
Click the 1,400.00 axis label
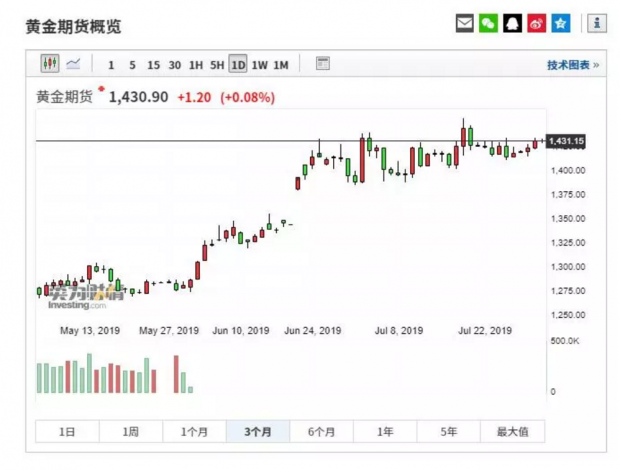point(568,170)
